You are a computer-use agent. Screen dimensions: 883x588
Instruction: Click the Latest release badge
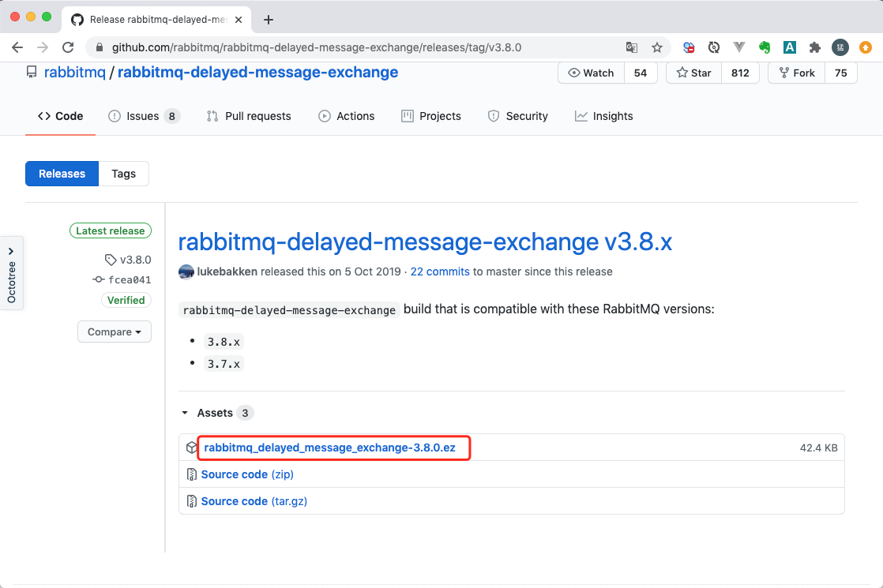pos(111,230)
